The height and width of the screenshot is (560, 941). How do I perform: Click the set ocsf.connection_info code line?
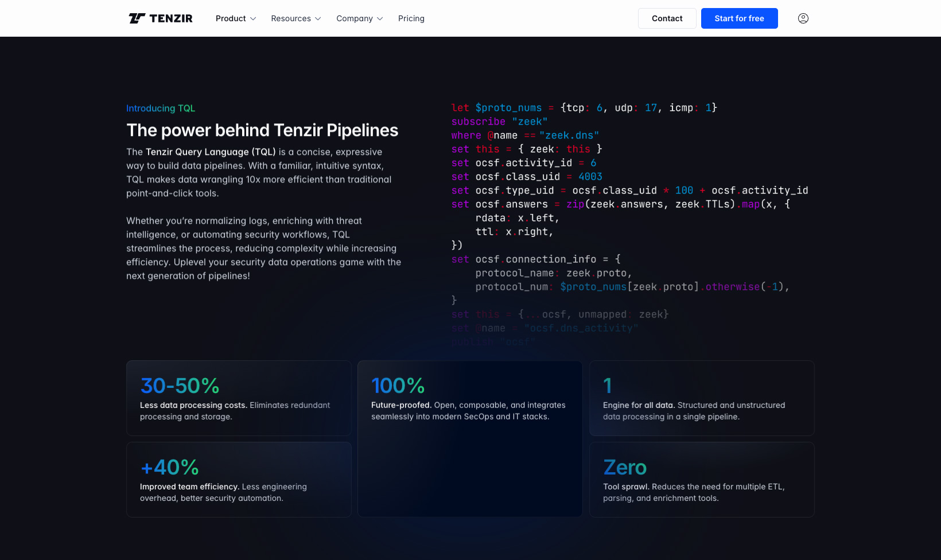[536, 259]
